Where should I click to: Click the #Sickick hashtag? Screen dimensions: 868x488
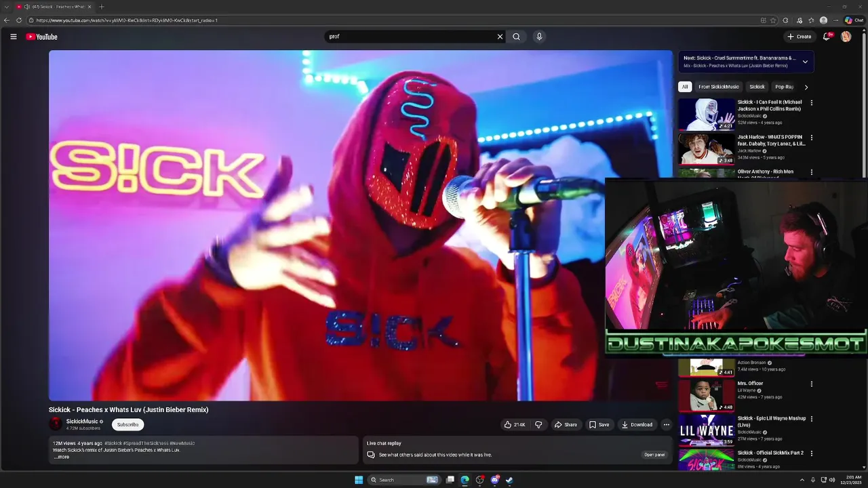click(113, 443)
